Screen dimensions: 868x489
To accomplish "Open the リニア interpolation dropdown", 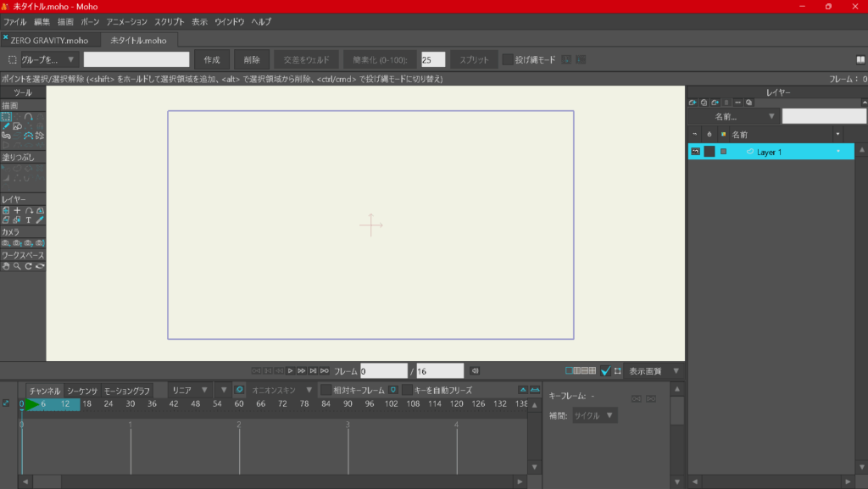I will click(188, 391).
